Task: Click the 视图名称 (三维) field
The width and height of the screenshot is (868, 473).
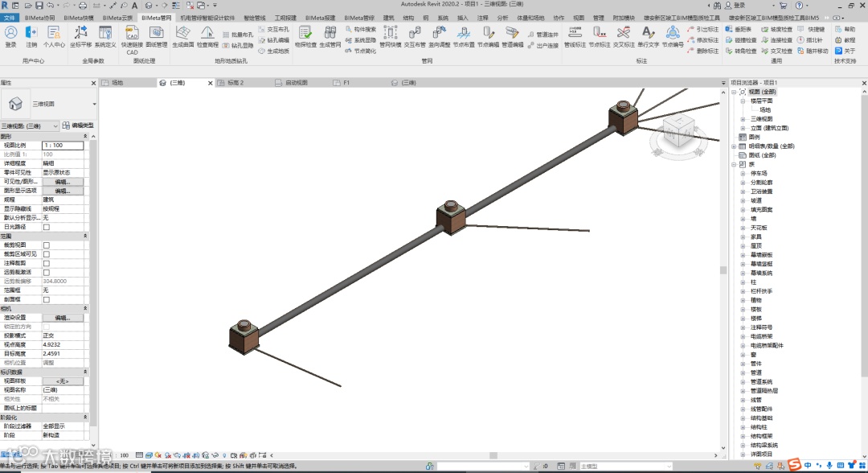Action: [63, 390]
